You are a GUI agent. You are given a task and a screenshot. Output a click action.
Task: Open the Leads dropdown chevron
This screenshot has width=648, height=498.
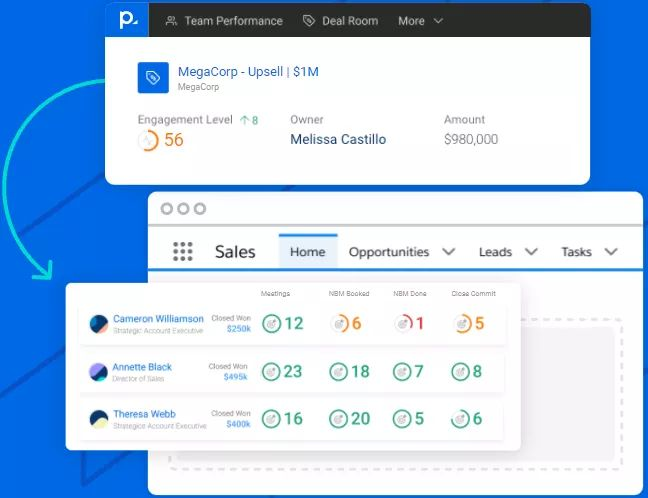pyautogui.click(x=531, y=252)
